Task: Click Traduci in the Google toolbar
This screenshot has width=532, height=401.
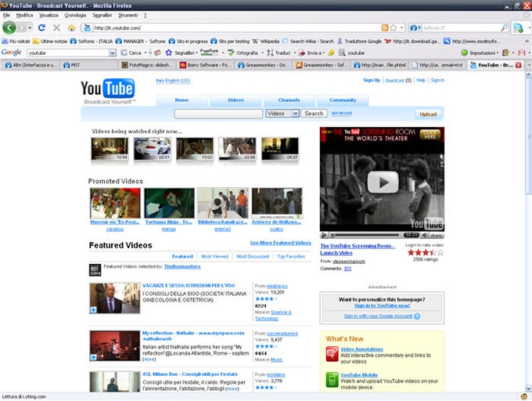Action: [279, 53]
